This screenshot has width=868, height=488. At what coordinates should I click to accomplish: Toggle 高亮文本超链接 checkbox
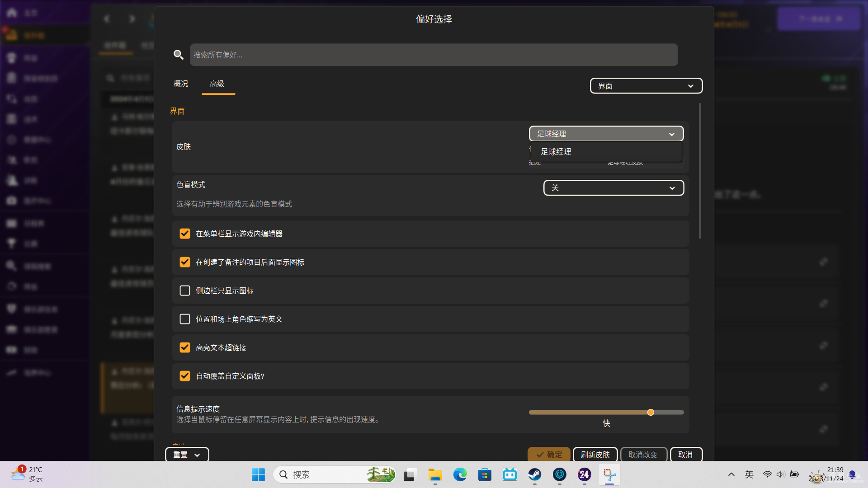click(185, 347)
